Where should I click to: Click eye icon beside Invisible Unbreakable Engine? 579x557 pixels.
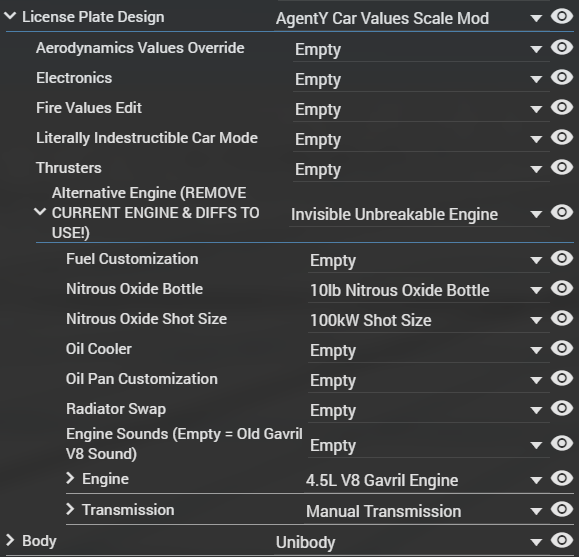pos(562,212)
